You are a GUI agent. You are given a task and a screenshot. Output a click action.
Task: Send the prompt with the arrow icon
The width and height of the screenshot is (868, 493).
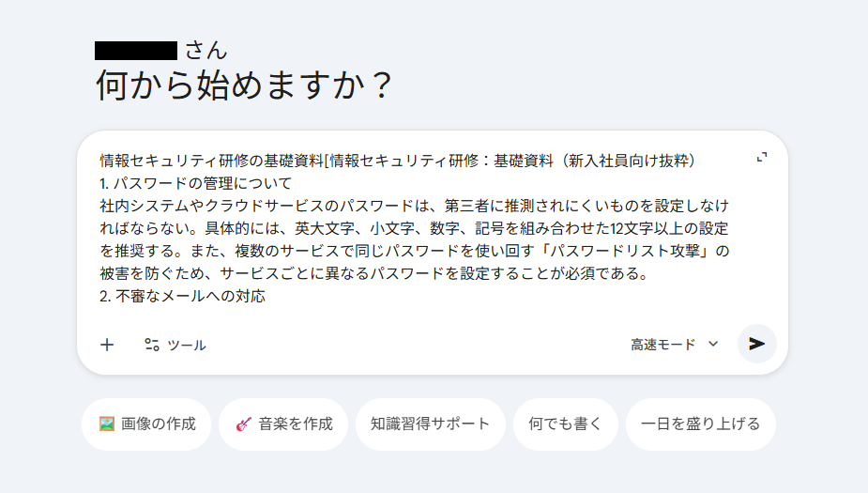[x=756, y=344]
